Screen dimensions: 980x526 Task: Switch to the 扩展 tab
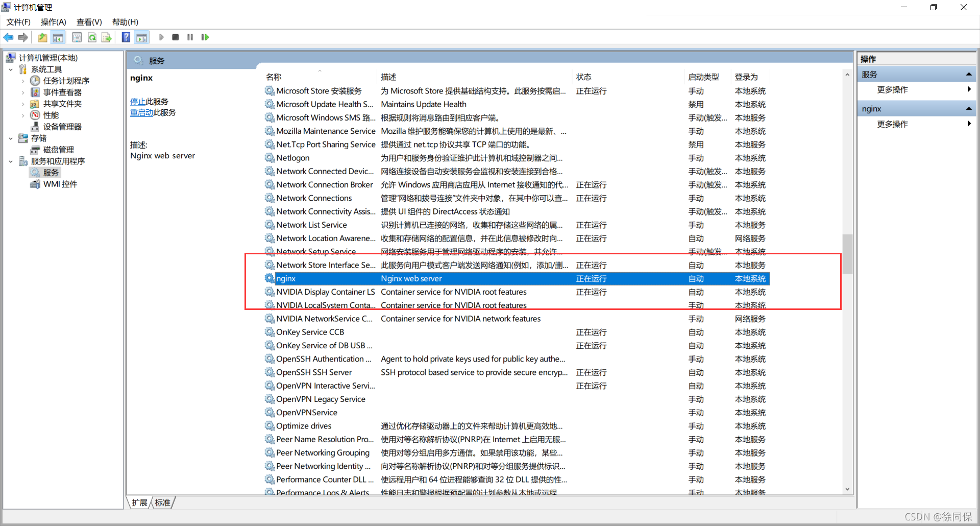(x=139, y=503)
